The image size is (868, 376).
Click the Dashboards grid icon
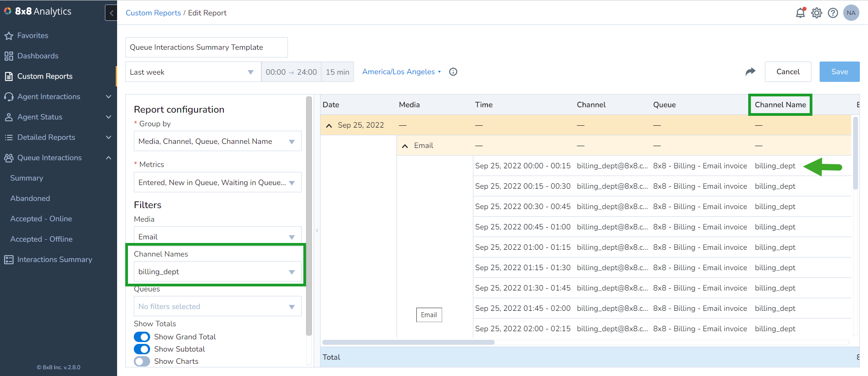pos(9,56)
